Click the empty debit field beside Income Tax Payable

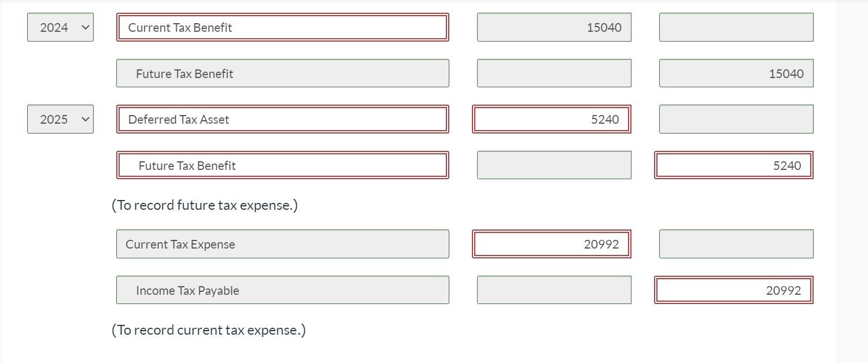click(x=553, y=290)
